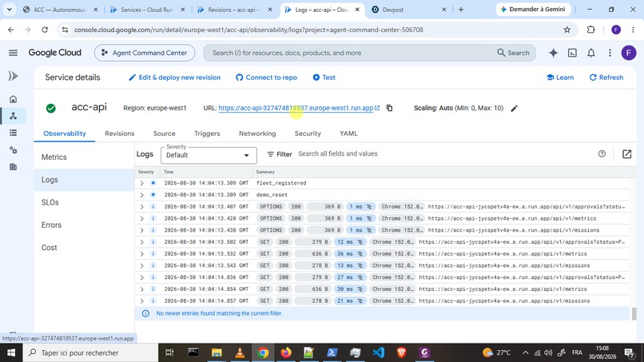Screen dimensions: 644x362
Task: Open the Learn panel
Action: pyautogui.click(x=560, y=78)
